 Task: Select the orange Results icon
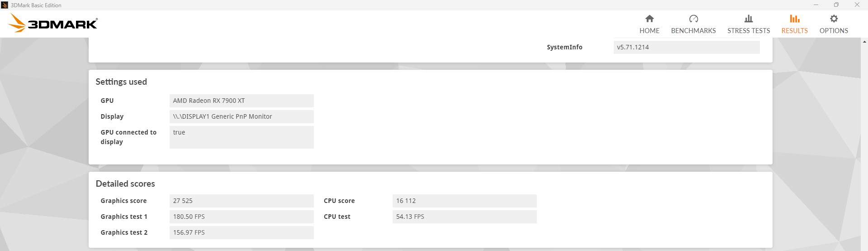point(794,19)
